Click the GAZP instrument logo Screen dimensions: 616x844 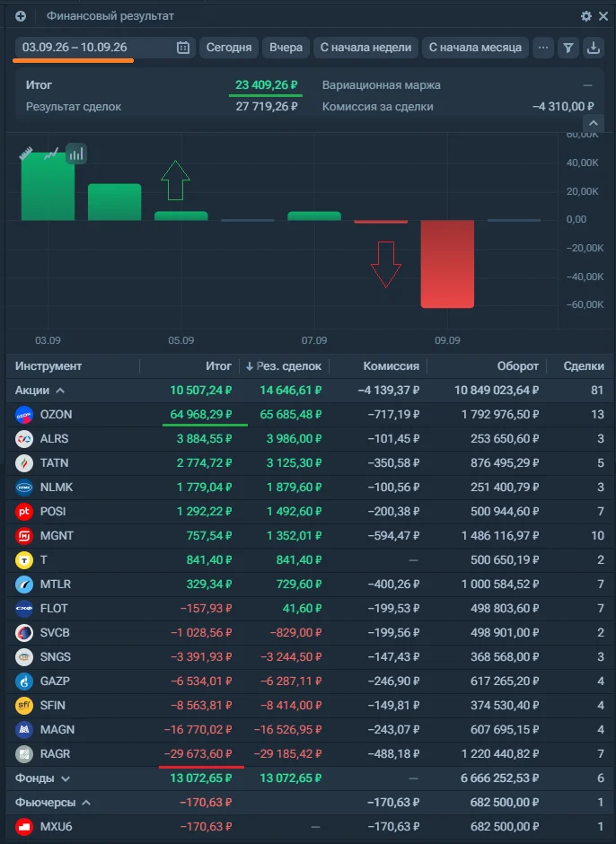click(24, 681)
